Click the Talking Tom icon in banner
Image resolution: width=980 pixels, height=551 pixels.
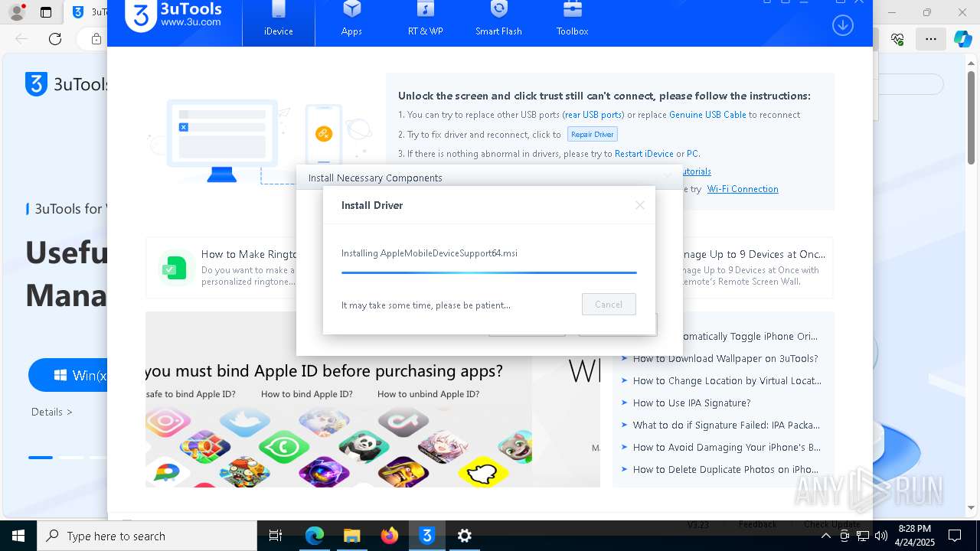515,446
